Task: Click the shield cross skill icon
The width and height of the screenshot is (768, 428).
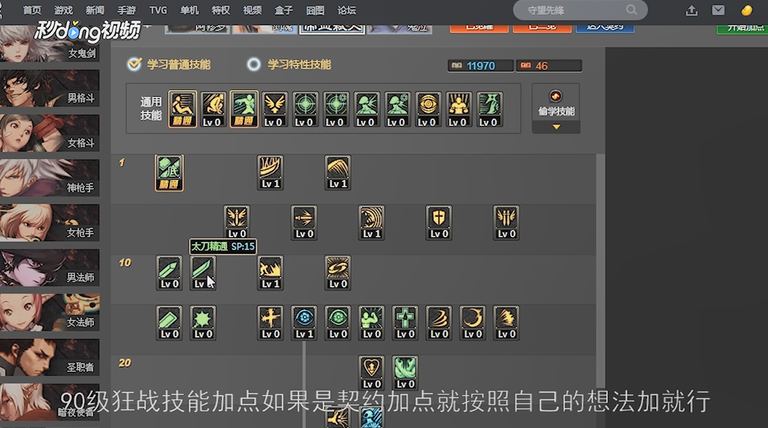Action: (439, 223)
